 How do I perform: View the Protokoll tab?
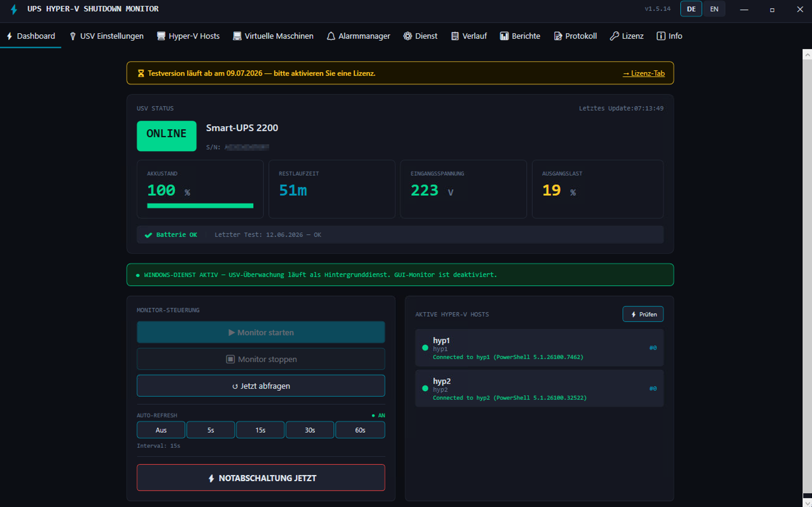[575, 36]
